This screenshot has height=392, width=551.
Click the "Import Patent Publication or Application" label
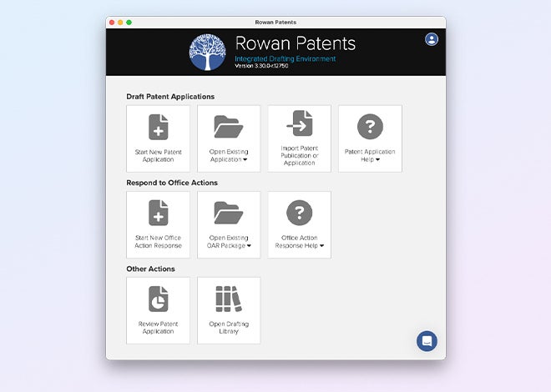[300, 155]
